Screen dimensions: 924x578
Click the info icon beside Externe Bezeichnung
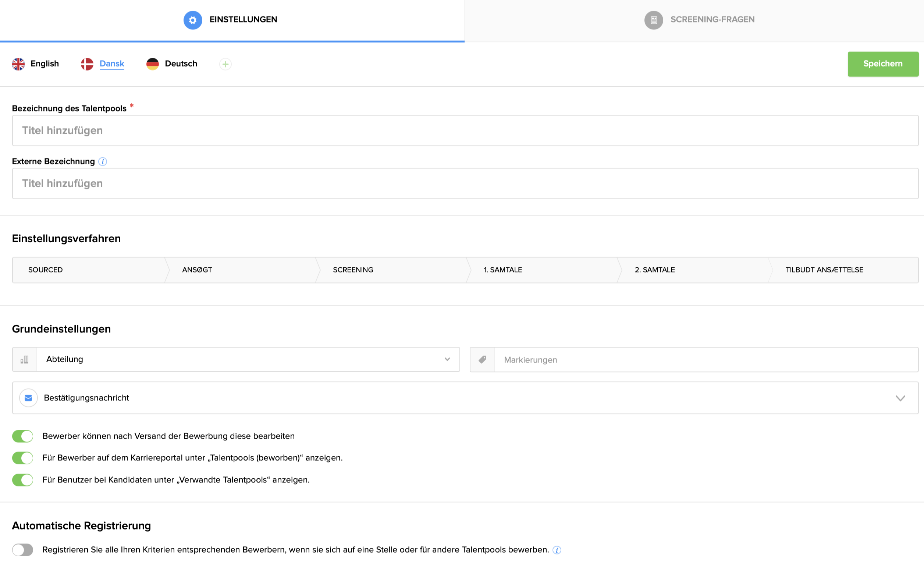coord(103,162)
